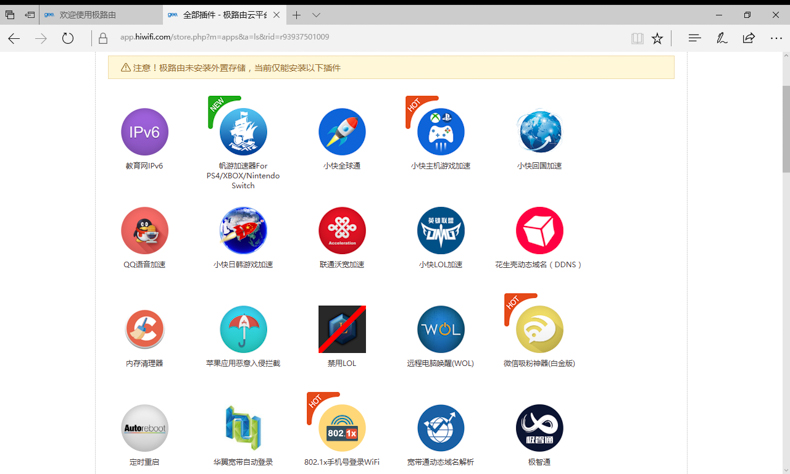Open the 微信吸粉神器(白金版) icon

pyautogui.click(x=539, y=329)
